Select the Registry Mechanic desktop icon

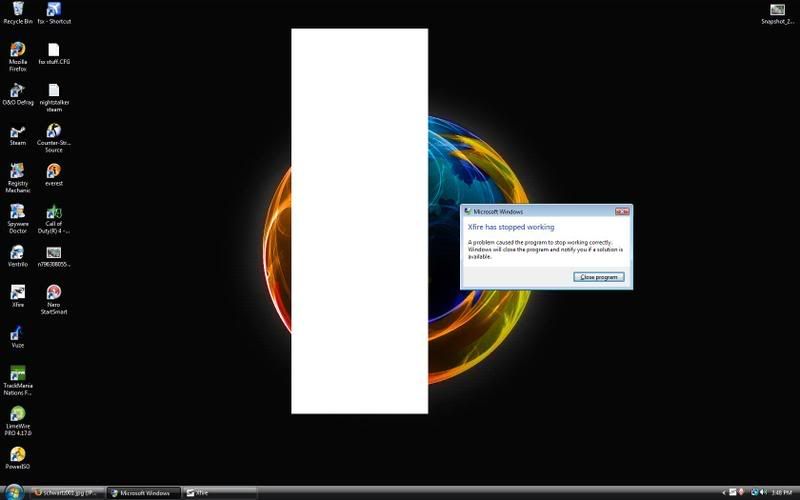tap(18, 178)
